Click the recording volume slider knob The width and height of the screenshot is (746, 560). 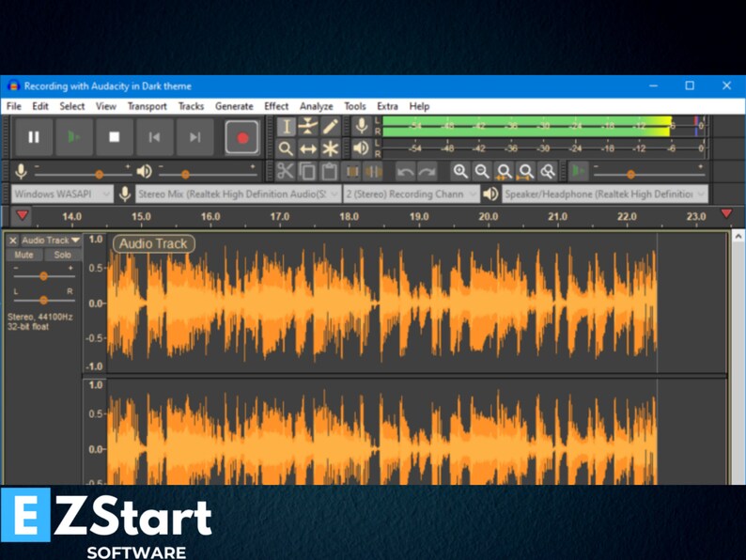pos(99,175)
